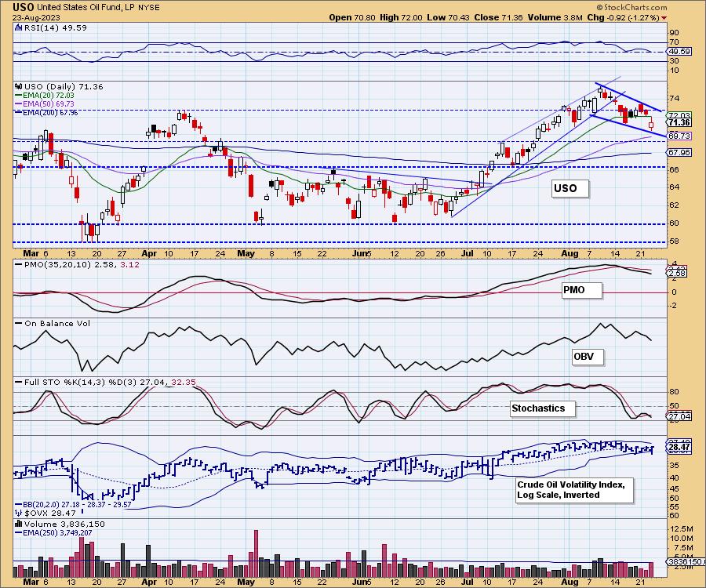706x588 pixels.
Task: Click the Stochastics annotation box
Action: [x=543, y=408]
